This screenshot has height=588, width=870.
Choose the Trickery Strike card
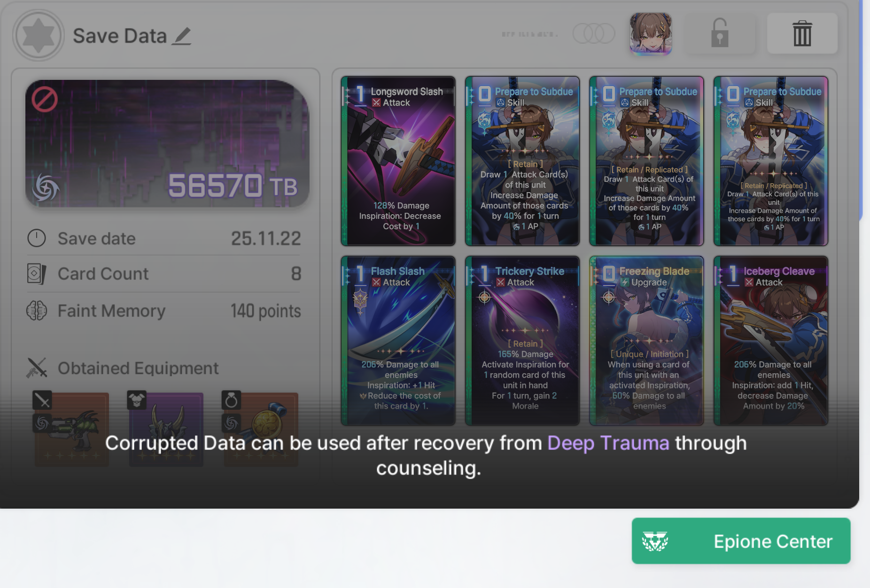click(x=522, y=341)
